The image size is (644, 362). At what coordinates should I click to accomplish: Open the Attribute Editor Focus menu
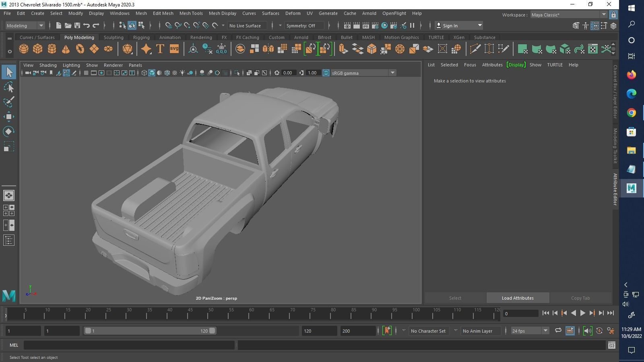pos(470,65)
